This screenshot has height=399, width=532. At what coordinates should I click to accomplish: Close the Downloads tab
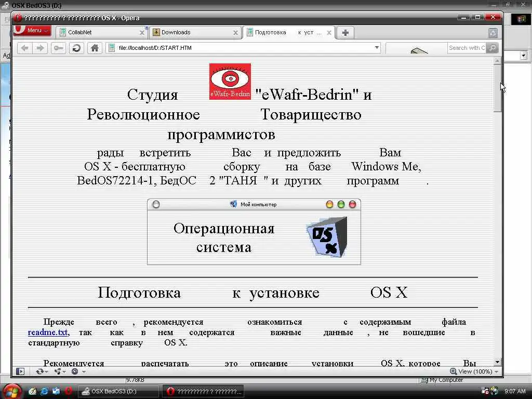pos(235,33)
